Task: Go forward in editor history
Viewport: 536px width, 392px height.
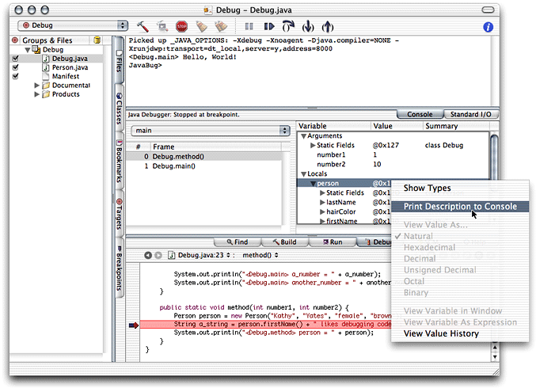Action: pos(158,255)
